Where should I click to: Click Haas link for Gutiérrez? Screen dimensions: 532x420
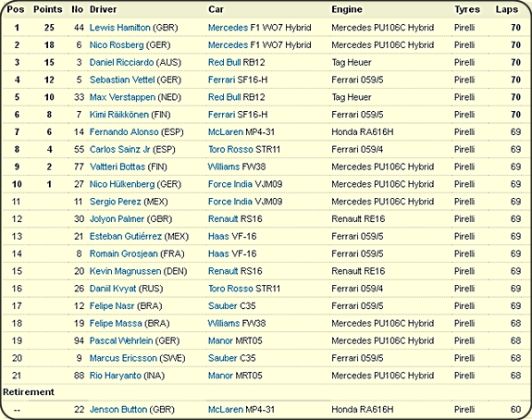tap(218, 237)
